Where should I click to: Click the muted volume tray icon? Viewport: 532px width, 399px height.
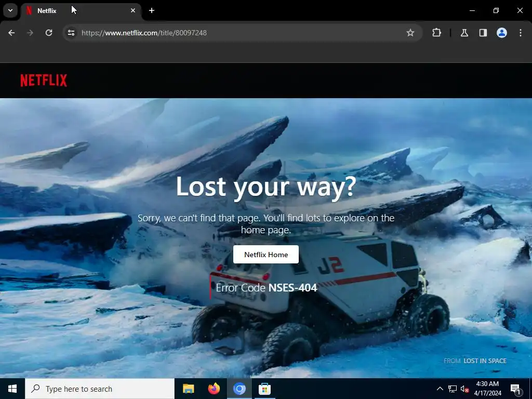[465, 389]
